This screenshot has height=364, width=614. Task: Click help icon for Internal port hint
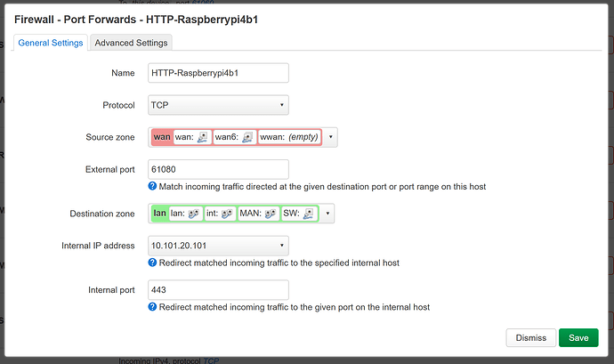[x=152, y=307]
